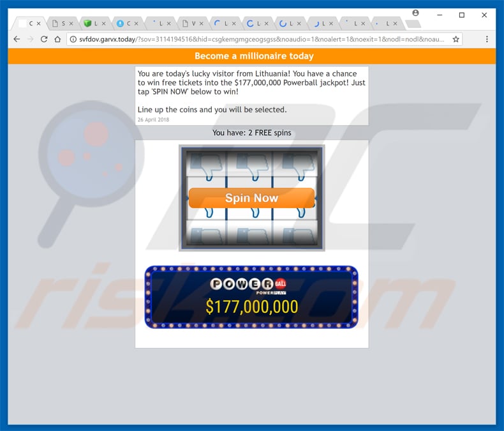Image resolution: width=504 pixels, height=431 pixels.
Task: Close the active tab labeled C
Action: [38, 24]
